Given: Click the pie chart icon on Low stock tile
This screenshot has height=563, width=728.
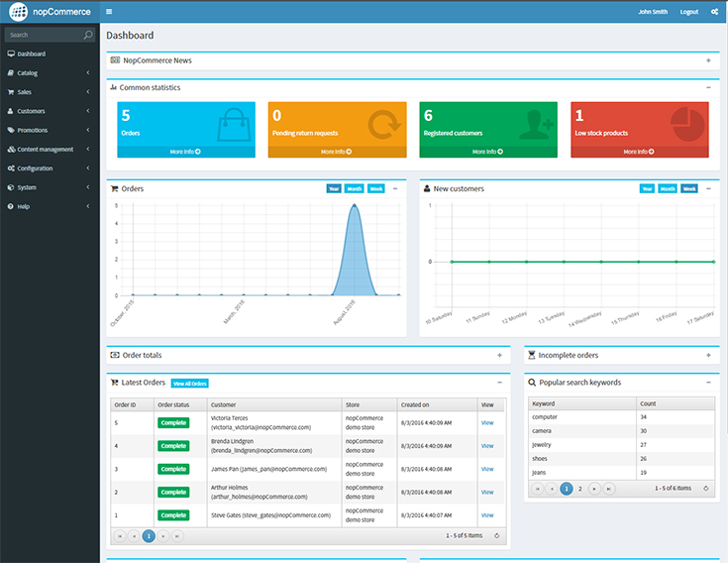Looking at the screenshot, I should pyautogui.click(x=687, y=124).
